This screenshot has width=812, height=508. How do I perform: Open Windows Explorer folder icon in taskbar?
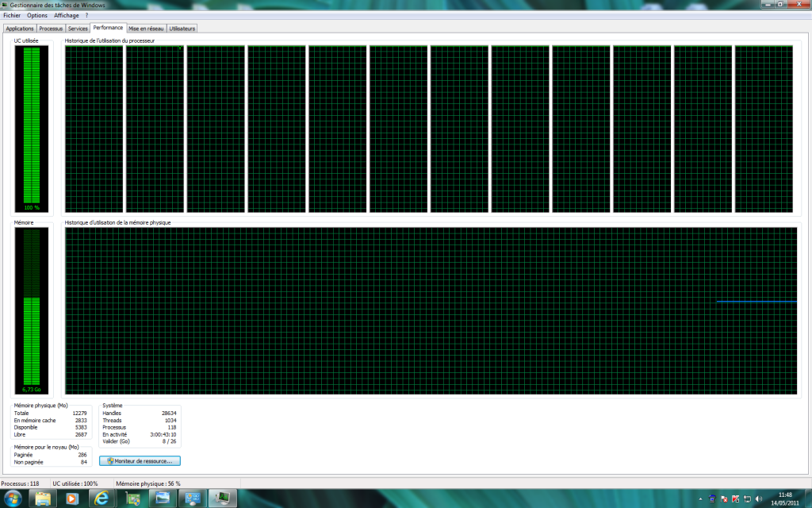point(43,498)
